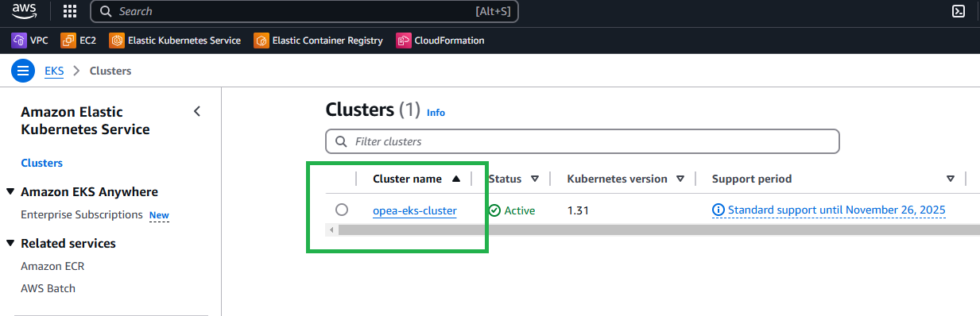Screen dimensions: 980x316
Task: Click the horizontal table scrollbar
Action: [x=653, y=229]
